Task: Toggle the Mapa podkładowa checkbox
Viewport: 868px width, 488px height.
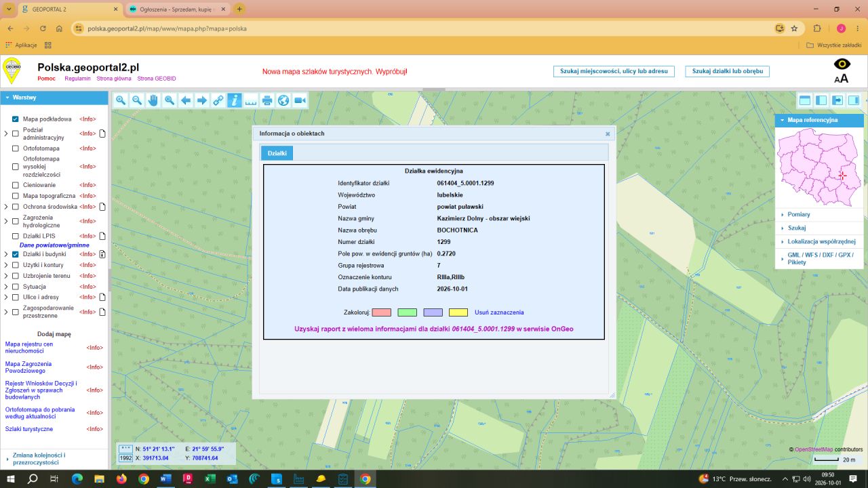Action: [16, 119]
